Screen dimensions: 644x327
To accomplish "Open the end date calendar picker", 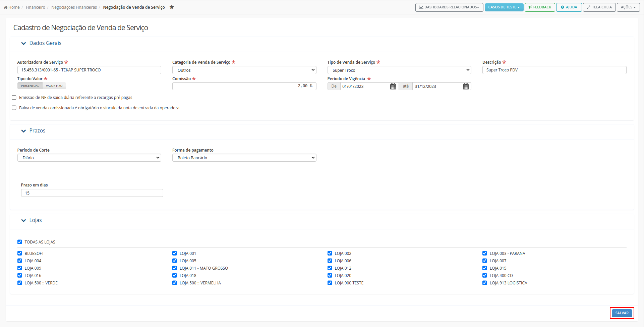I will [x=466, y=87].
